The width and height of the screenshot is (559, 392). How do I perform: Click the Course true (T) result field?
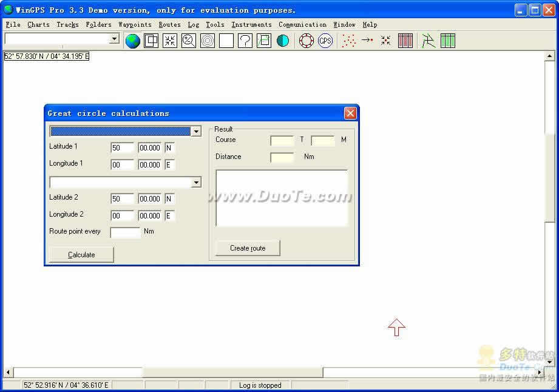click(282, 140)
